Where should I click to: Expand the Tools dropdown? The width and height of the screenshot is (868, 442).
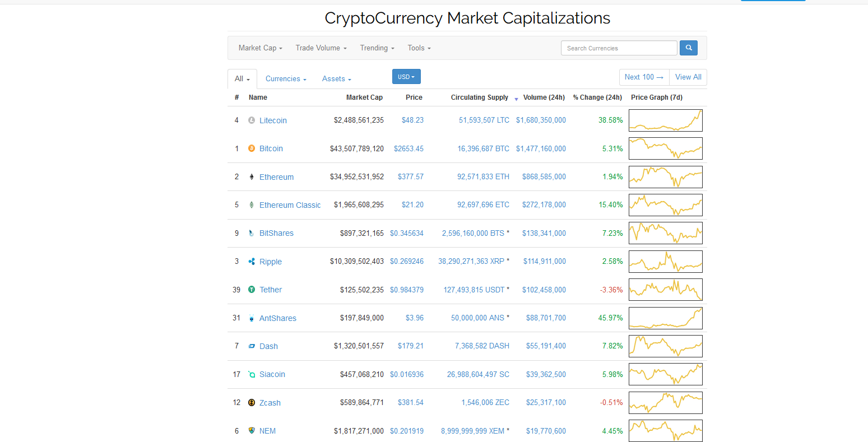tap(419, 48)
